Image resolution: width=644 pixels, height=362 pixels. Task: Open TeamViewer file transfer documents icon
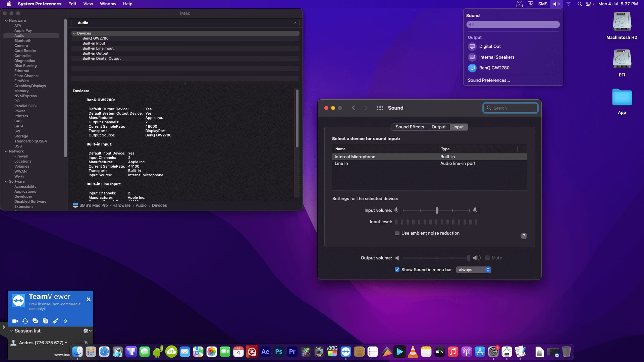point(45,321)
